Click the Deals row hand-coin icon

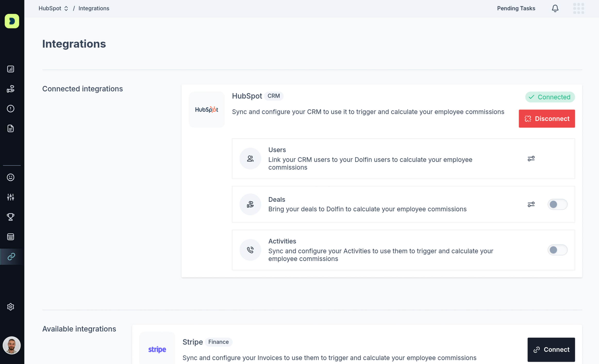[x=250, y=204]
